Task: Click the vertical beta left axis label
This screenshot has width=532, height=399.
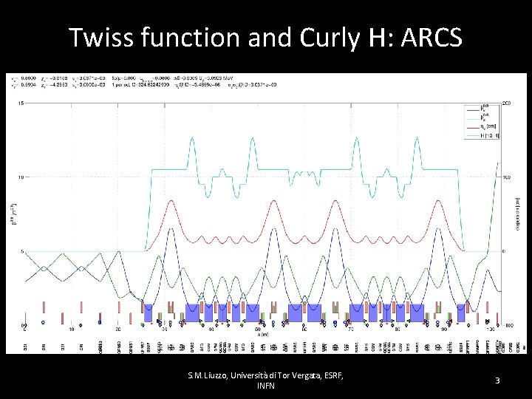Action: [14, 214]
